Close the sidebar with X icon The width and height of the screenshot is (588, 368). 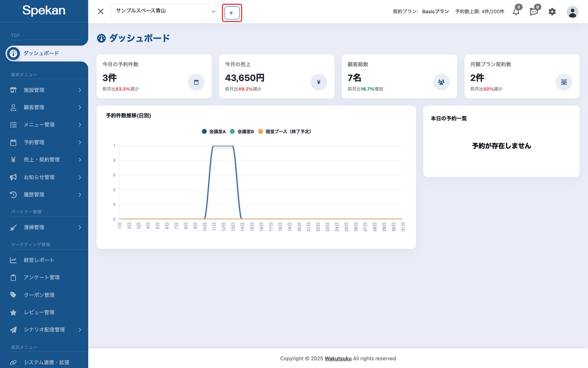(101, 11)
